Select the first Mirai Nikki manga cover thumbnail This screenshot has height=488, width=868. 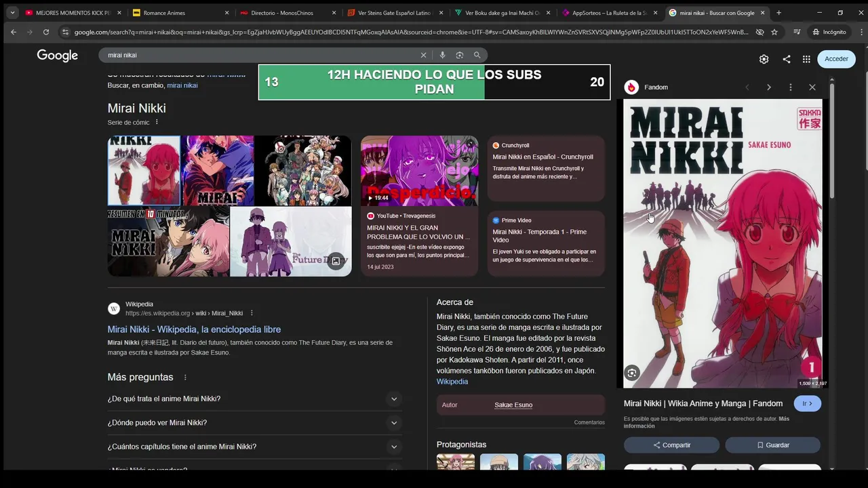(144, 171)
